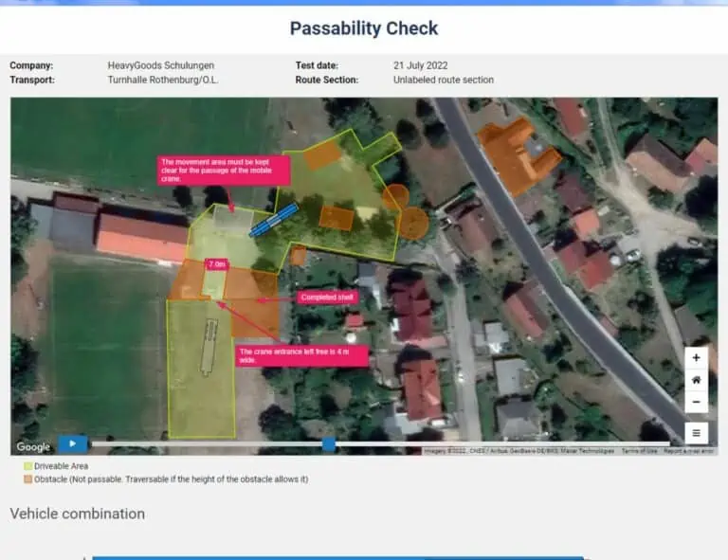Select the 'Completed shell' annotation label
Screen dimensions: 728x560
click(x=327, y=298)
